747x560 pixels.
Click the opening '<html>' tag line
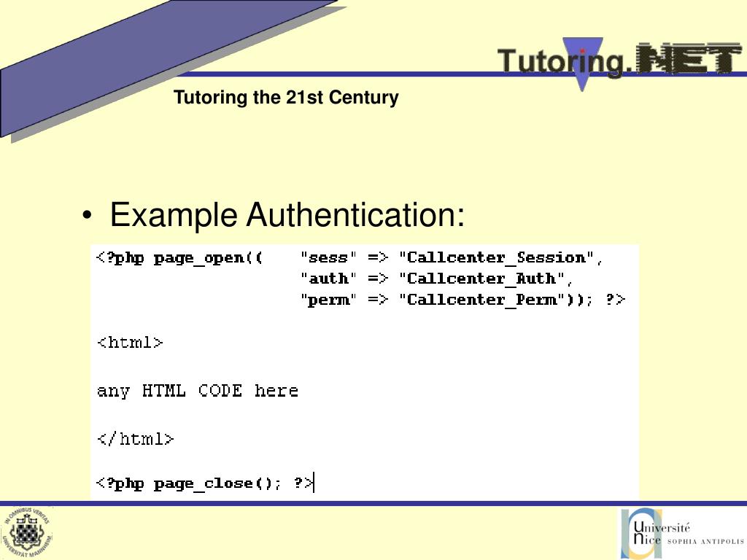[130, 343]
